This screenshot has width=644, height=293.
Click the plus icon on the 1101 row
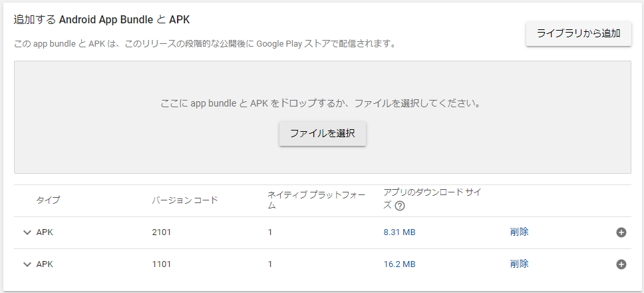(x=621, y=264)
